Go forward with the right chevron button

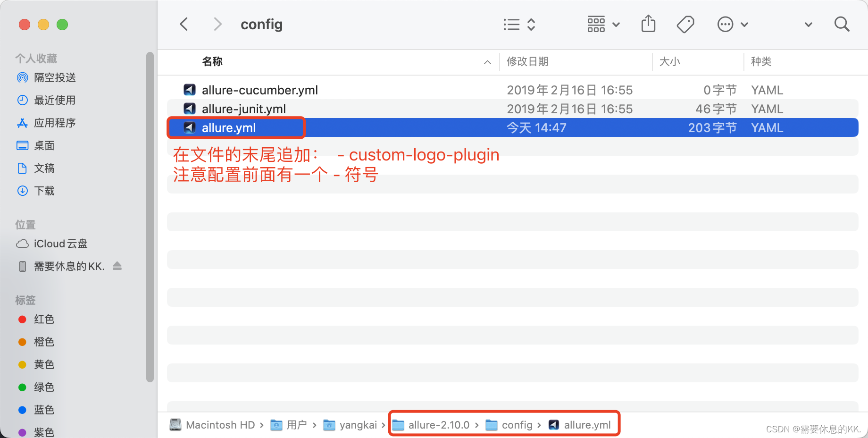[217, 24]
